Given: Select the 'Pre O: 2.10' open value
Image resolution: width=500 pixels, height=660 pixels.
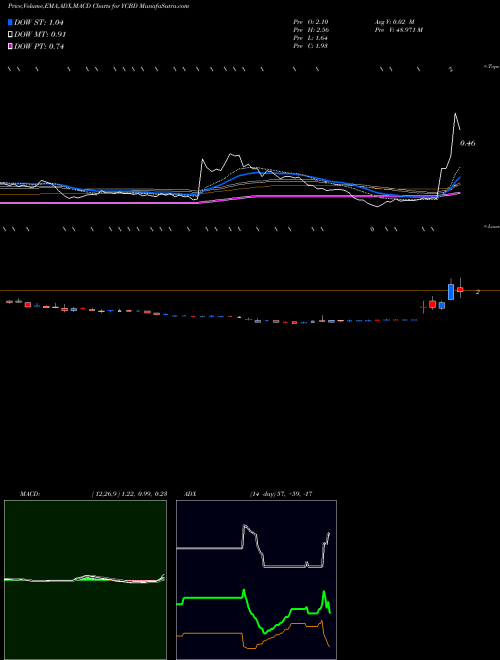Looking at the screenshot, I should pyautogui.click(x=311, y=21).
